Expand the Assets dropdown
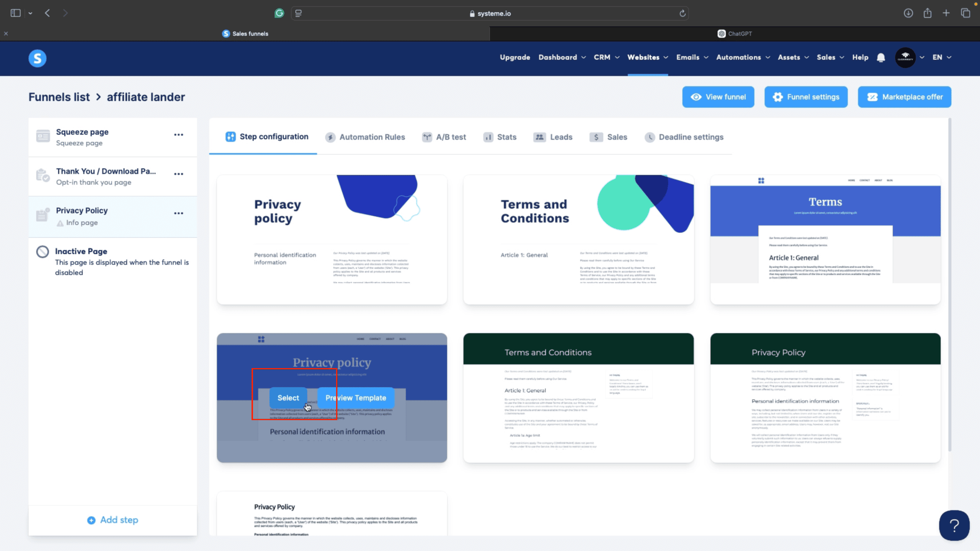Screen dimensions: 980x551 click(x=793, y=57)
